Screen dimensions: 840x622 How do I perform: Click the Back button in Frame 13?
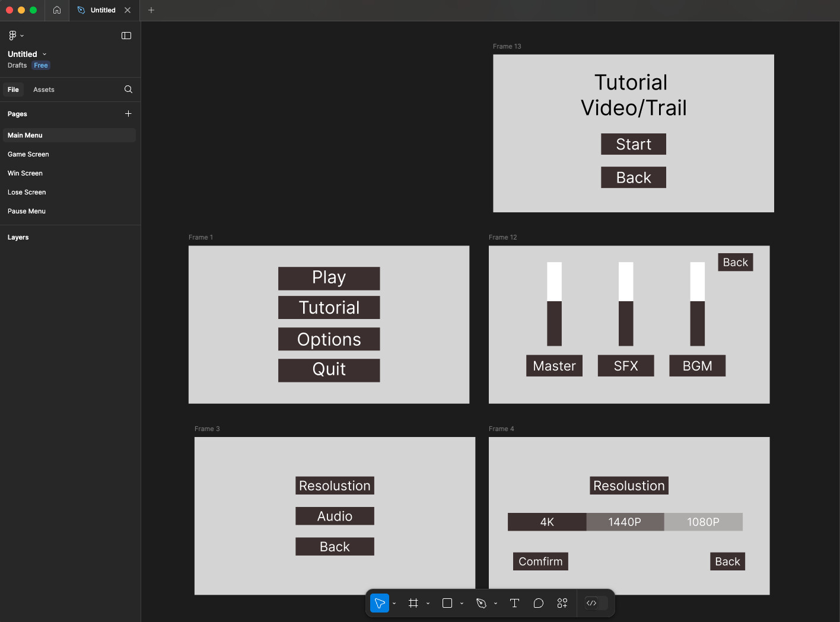point(634,177)
